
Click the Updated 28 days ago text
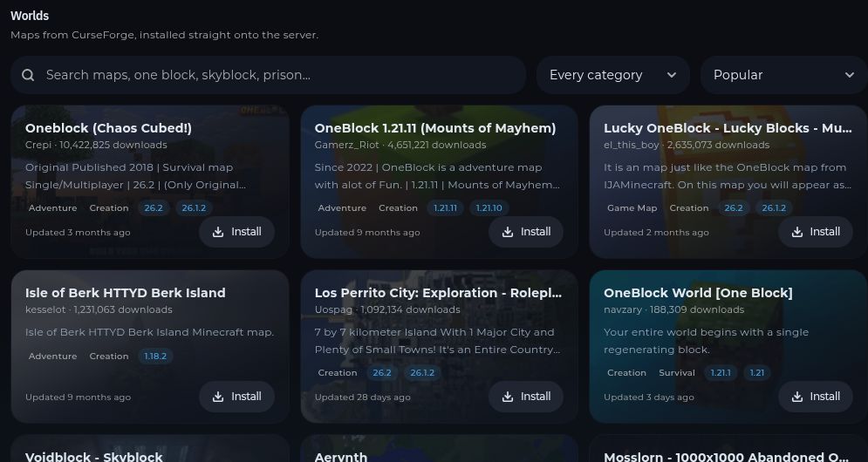point(363,397)
